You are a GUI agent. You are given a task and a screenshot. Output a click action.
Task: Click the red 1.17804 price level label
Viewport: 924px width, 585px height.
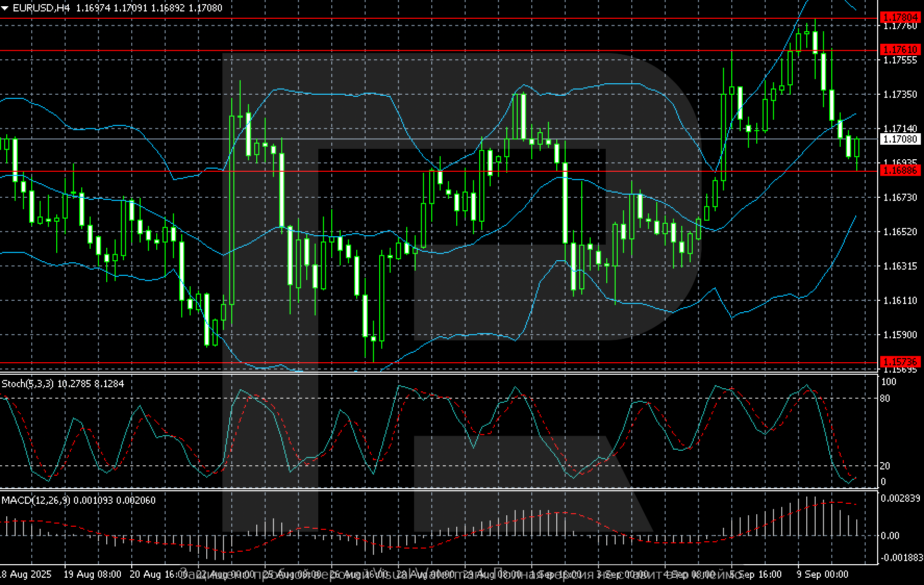[x=900, y=18]
